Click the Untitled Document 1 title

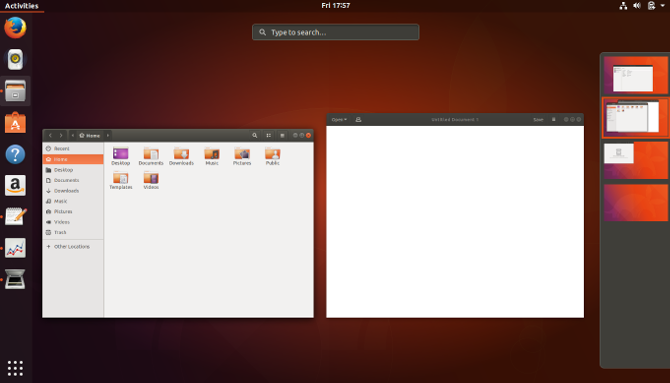point(455,120)
